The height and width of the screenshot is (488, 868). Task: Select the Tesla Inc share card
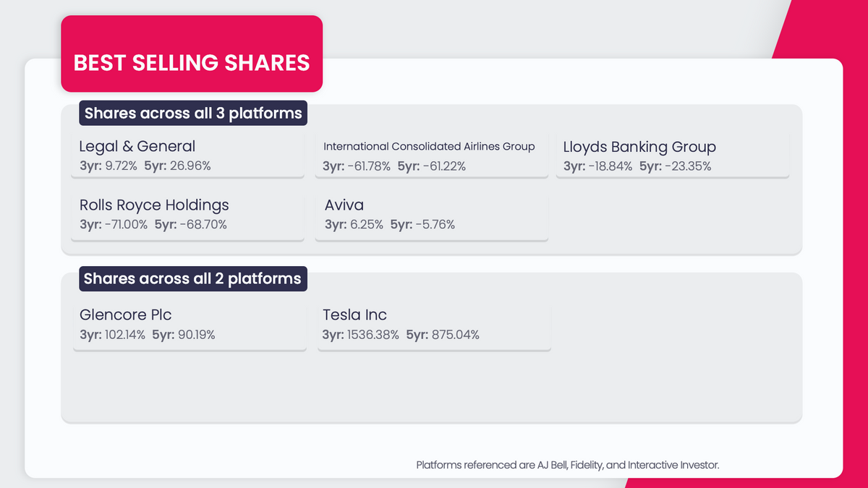[435, 325]
